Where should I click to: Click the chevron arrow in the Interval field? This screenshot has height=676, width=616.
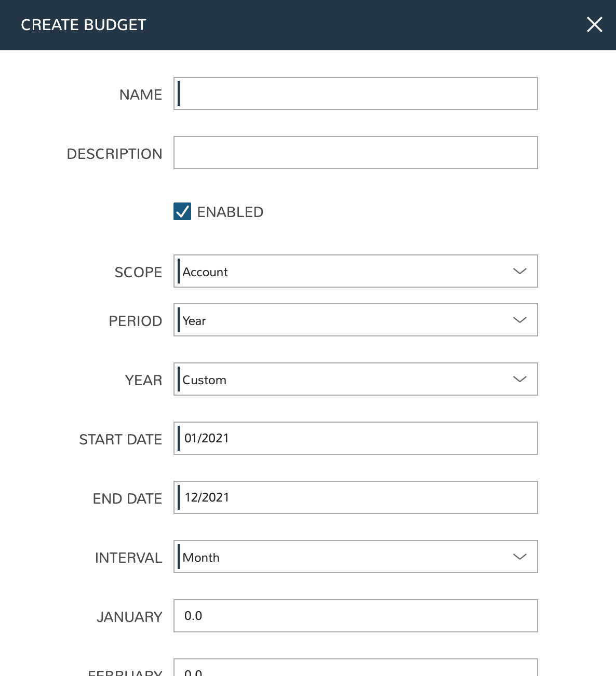click(x=519, y=557)
